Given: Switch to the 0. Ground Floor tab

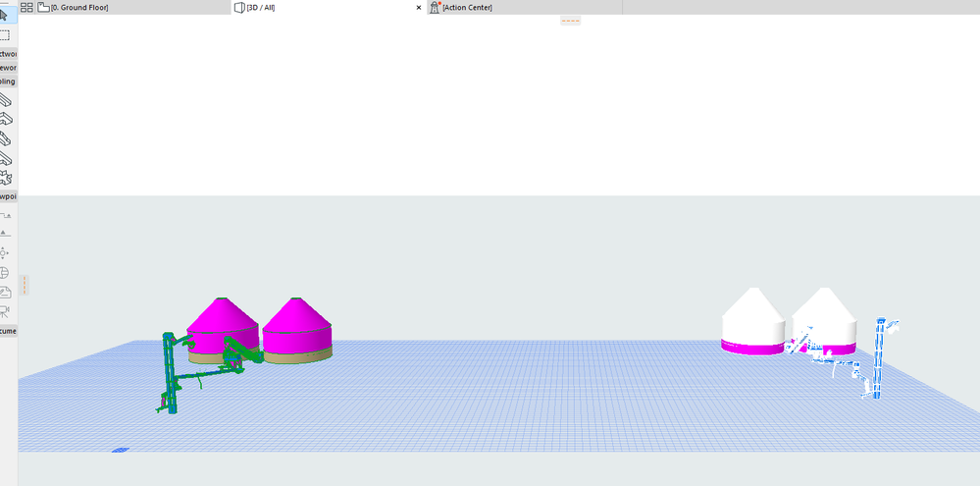Looking at the screenshot, I should click(x=132, y=8).
